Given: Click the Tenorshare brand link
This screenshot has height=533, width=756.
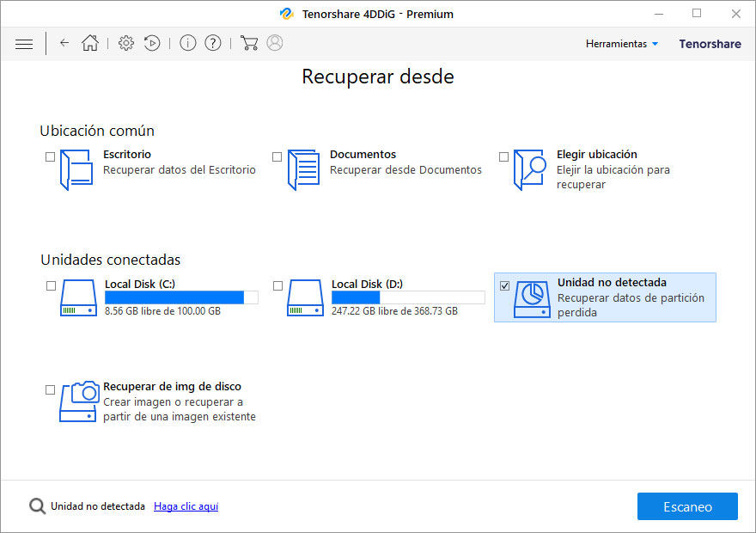Looking at the screenshot, I should pos(710,44).
